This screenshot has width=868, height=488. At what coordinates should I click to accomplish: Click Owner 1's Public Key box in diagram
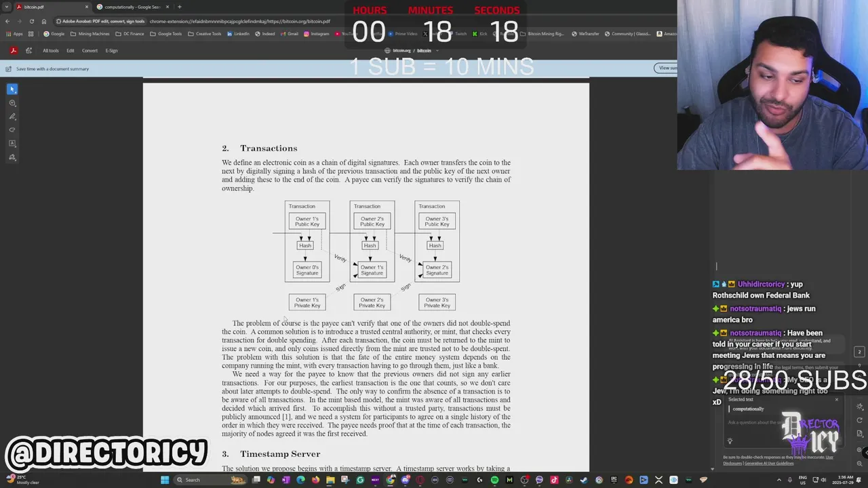click(307, 221)
